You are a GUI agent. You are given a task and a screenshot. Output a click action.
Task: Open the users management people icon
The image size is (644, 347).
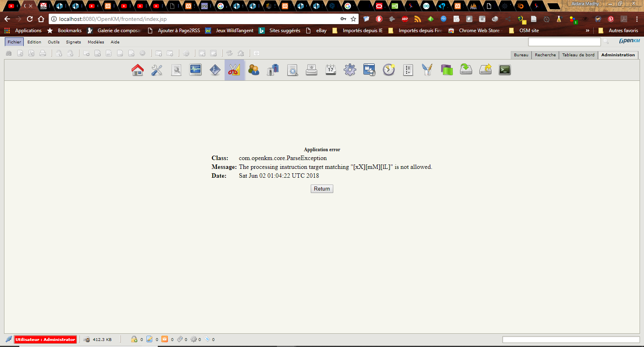[254, 70]
